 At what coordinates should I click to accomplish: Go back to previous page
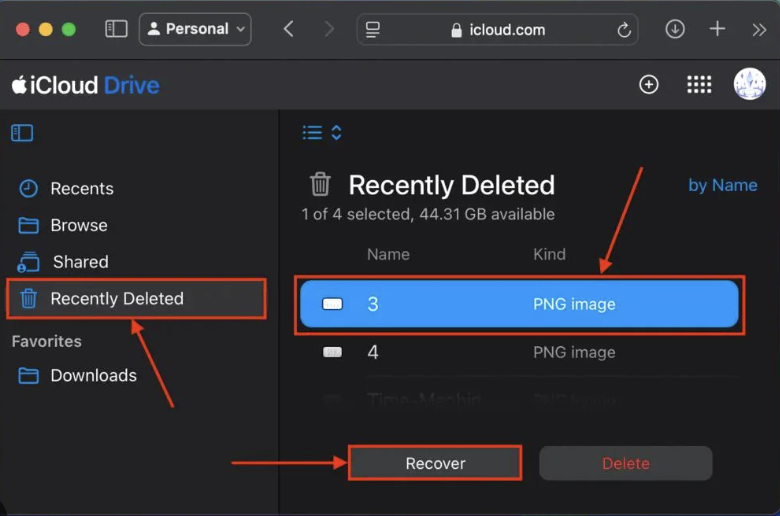[289, 29]
